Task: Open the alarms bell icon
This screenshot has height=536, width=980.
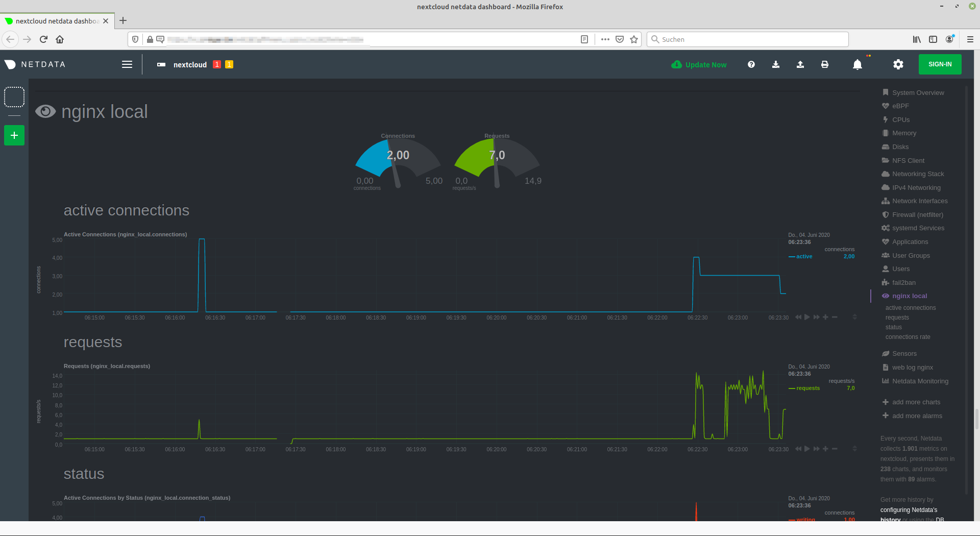Action: click(x=857, y=64)
